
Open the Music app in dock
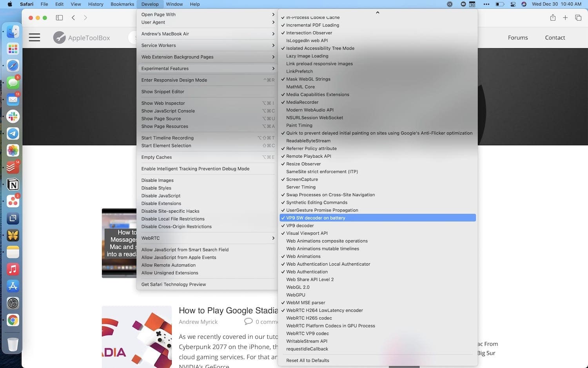13,269
